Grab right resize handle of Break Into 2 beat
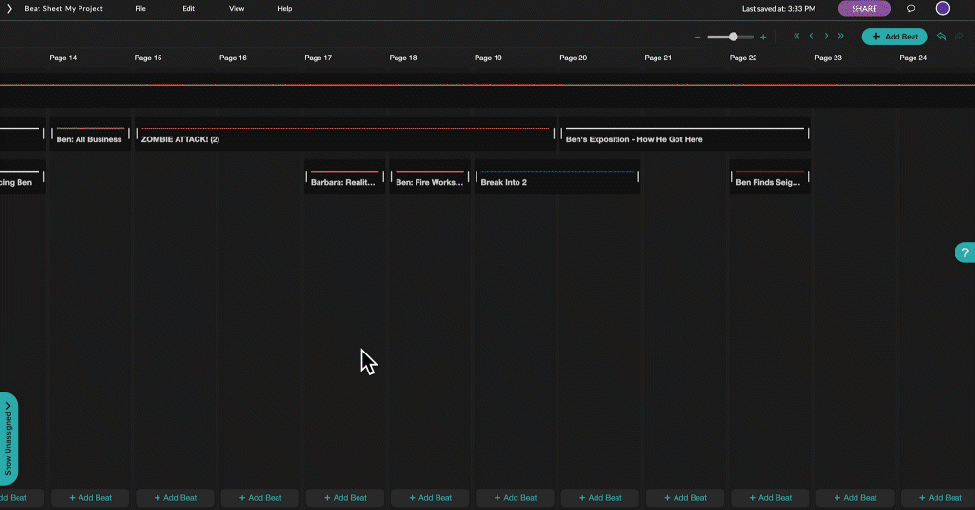Screen dimensions: 975x510 638,177
